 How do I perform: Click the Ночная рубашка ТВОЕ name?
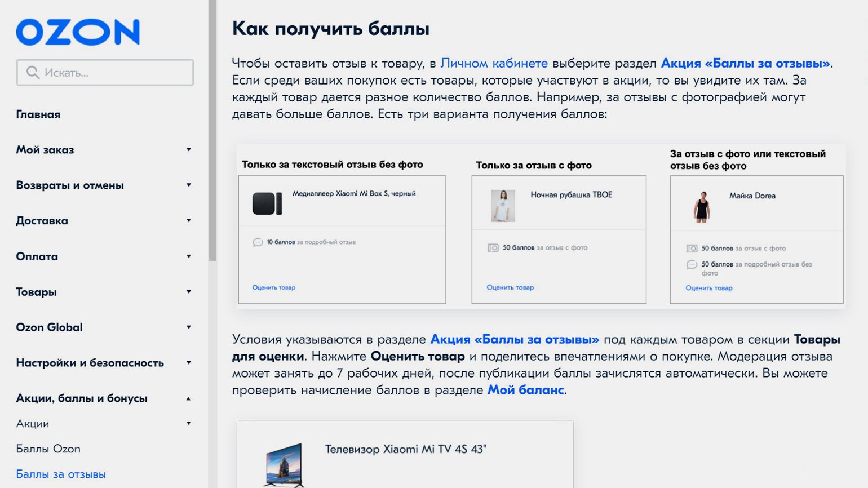[571, 194]
